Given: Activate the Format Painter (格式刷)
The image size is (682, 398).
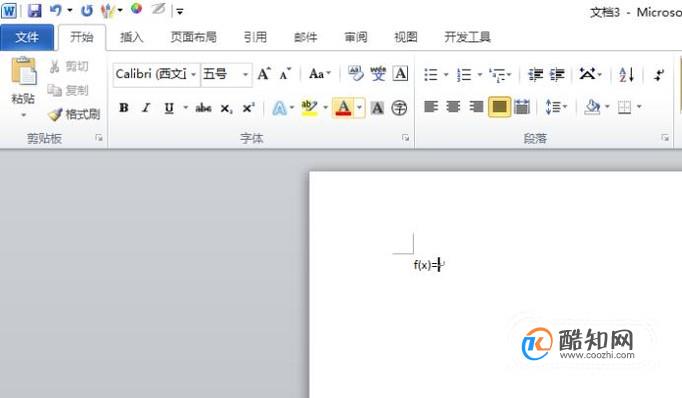Looking at the screenshot, I should click(x=74, y=114).
